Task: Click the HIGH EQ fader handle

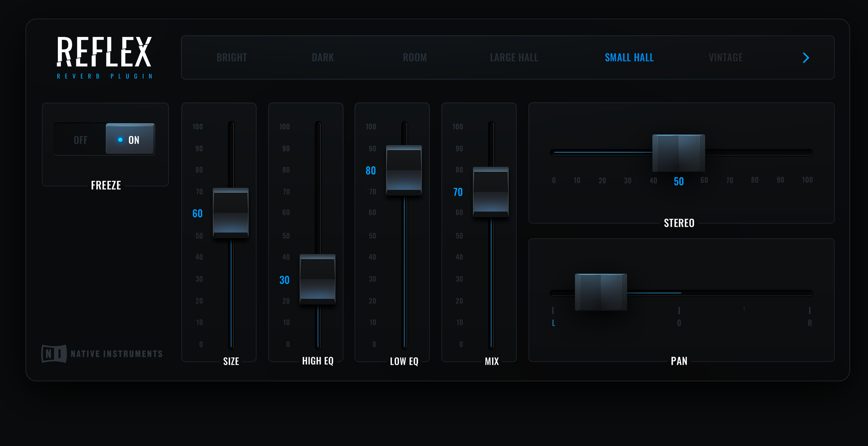Action: click(x=317, y=279)
